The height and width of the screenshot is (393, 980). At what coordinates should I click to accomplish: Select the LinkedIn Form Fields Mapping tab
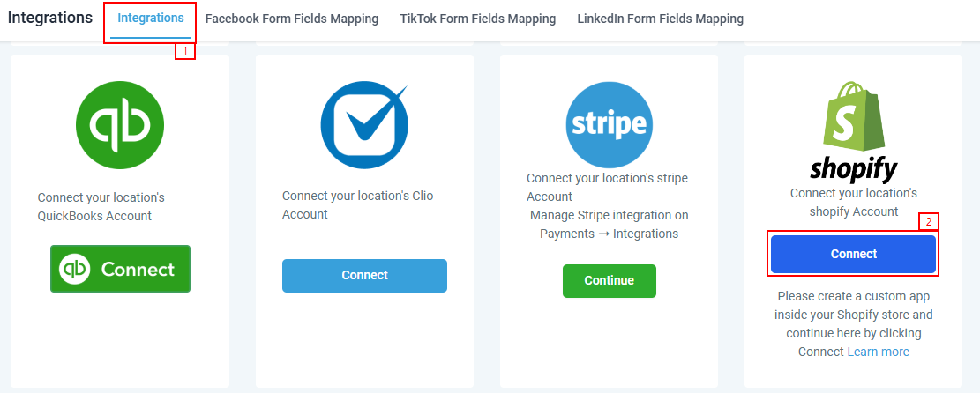click(660, 19)
